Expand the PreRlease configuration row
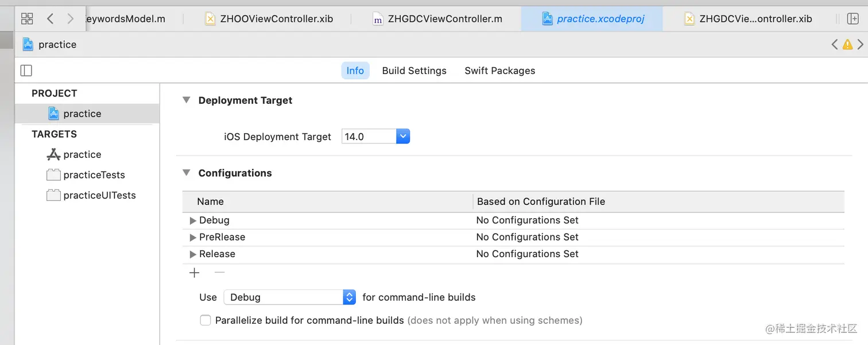The width and height of the screenshot is (868, 345). (x=193, y=237)
